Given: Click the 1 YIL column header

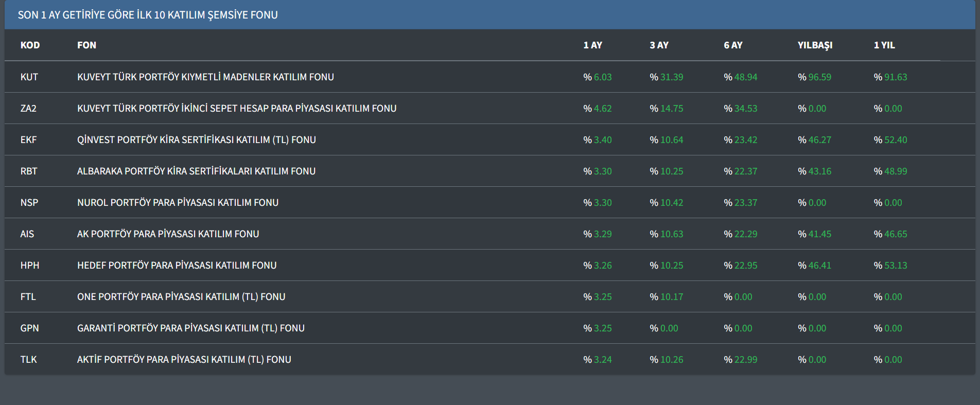Looking at the screenshot, I should pos(884,45).
